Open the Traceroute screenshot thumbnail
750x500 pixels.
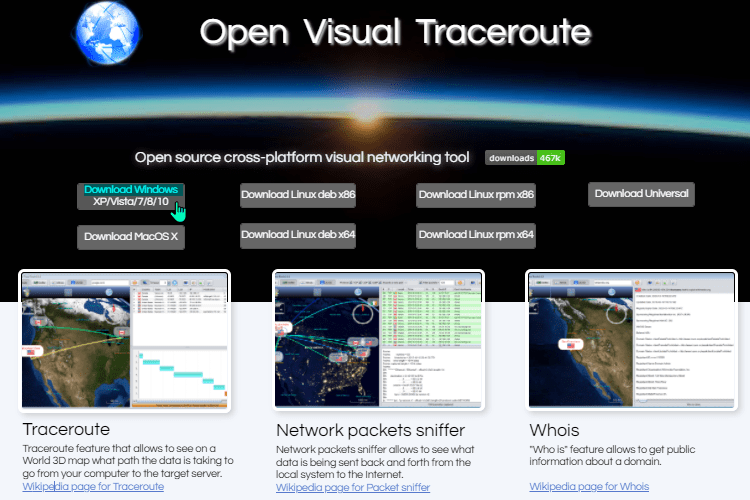pyautogui.click(x=124, y=340)
